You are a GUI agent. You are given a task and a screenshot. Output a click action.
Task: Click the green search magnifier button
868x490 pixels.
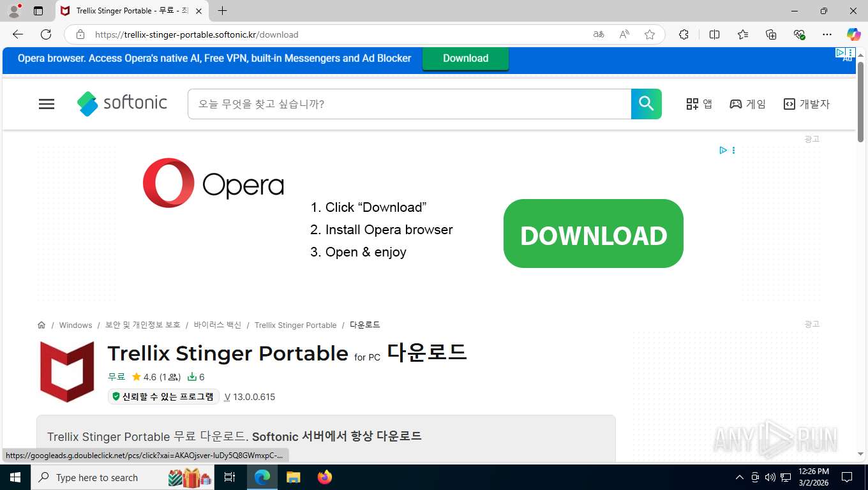coord(647,104)
